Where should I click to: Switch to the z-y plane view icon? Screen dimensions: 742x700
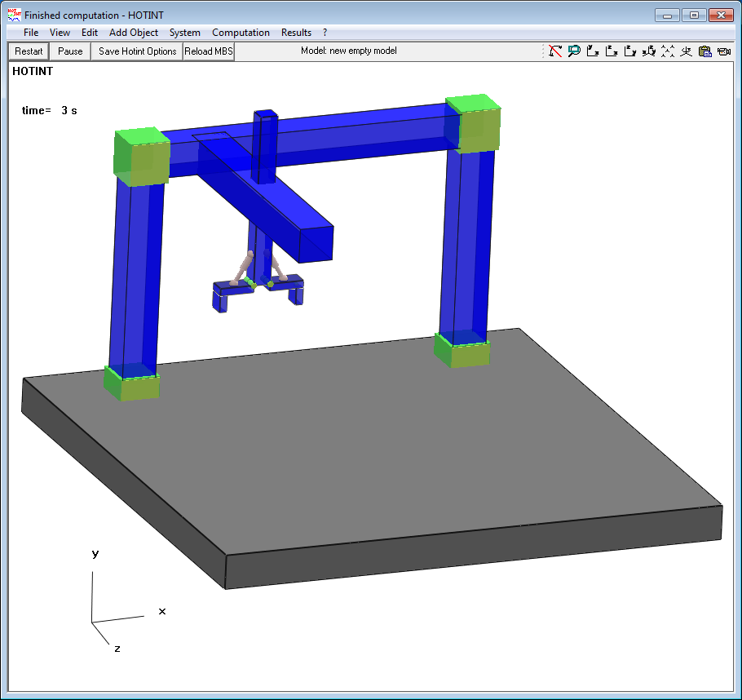(x=629, y=51)
